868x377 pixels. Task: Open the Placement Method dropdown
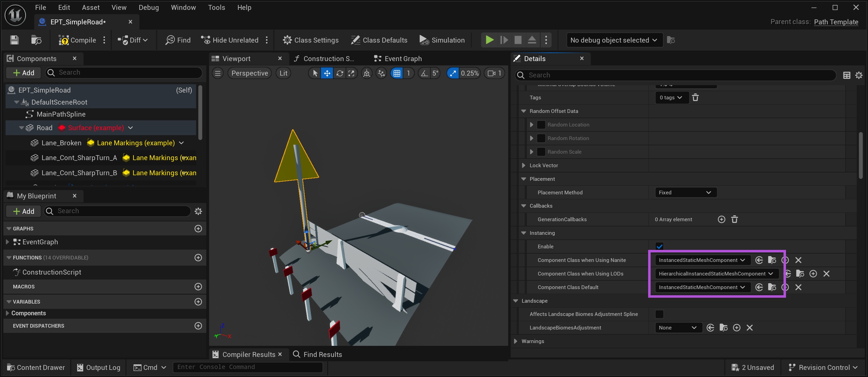click(x=685, y=193)
